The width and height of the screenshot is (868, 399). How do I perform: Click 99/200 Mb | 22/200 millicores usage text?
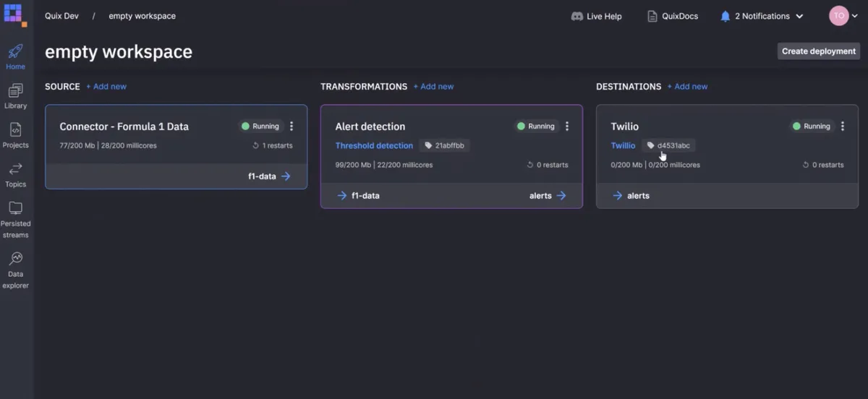(383, 166)
